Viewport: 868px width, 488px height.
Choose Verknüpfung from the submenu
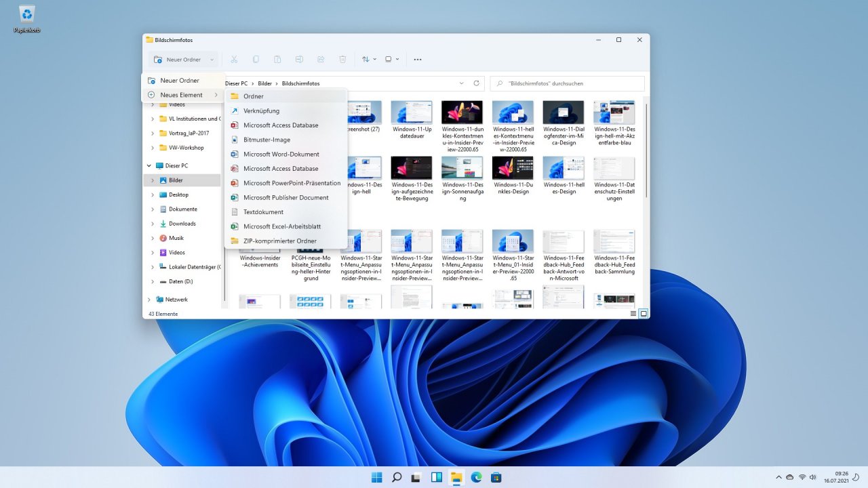[285, 110]
